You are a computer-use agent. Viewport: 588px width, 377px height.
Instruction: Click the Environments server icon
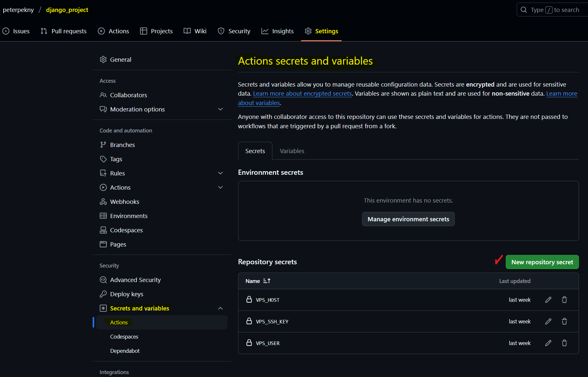coord(103,216)
